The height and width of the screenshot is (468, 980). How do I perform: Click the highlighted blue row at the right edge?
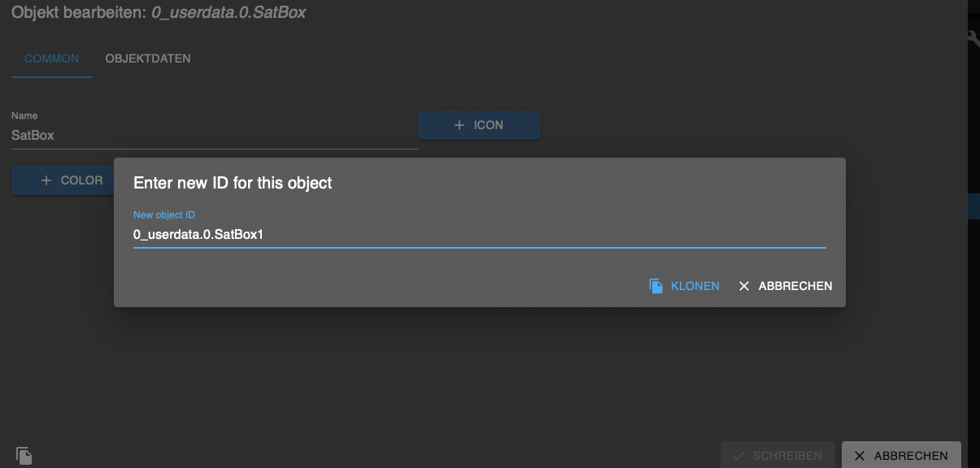(973, 206)
